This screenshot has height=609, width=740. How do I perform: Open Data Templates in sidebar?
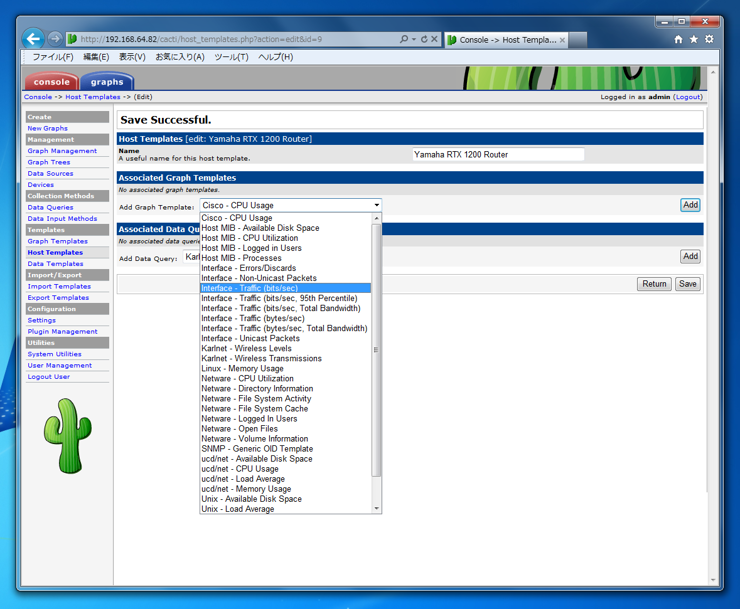tap(55, 263)
